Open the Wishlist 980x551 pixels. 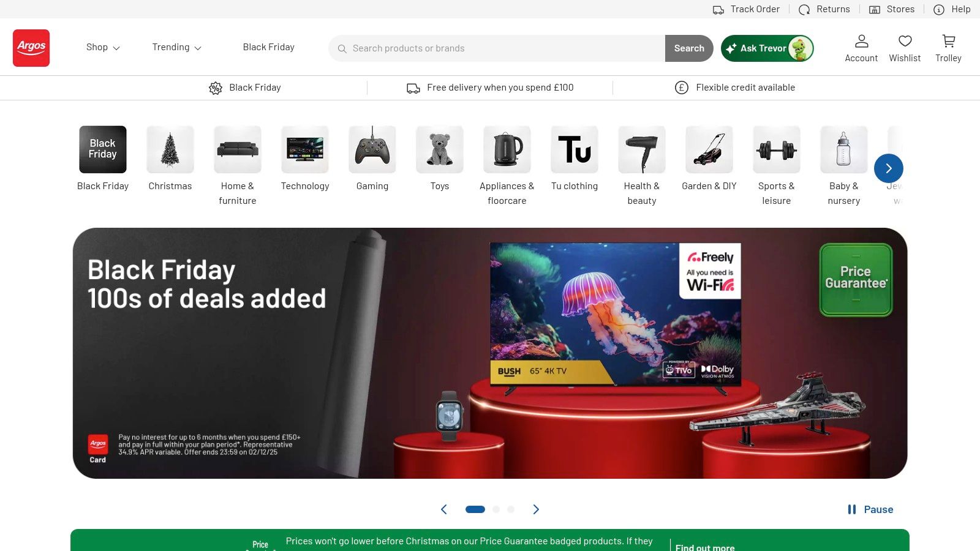[905, 48]
